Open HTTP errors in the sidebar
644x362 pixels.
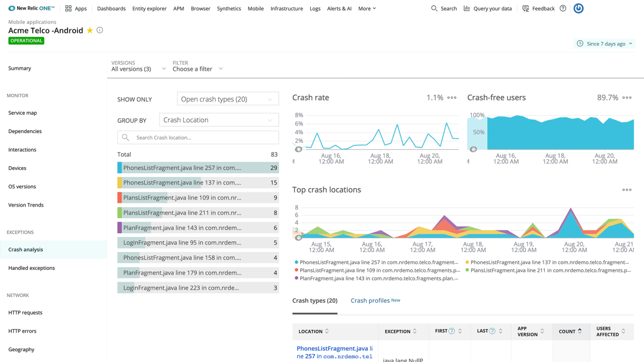click(23, 331)
